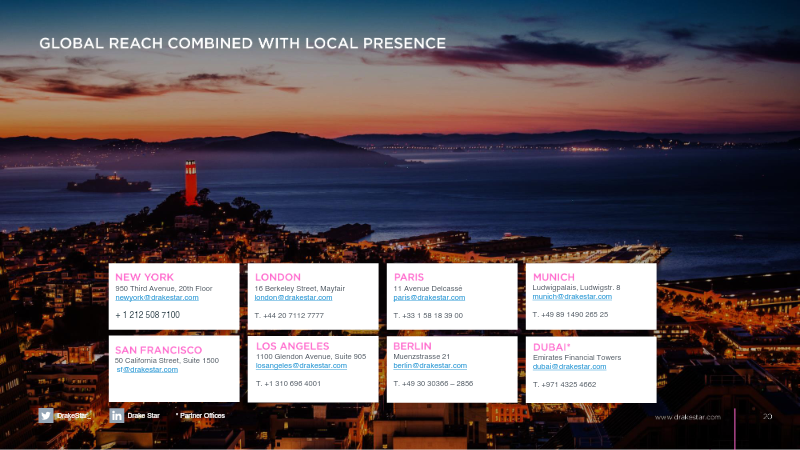Click the www.drakestar.com footer link
Viewport: 800px width, 450px height.
click(687, 417)
